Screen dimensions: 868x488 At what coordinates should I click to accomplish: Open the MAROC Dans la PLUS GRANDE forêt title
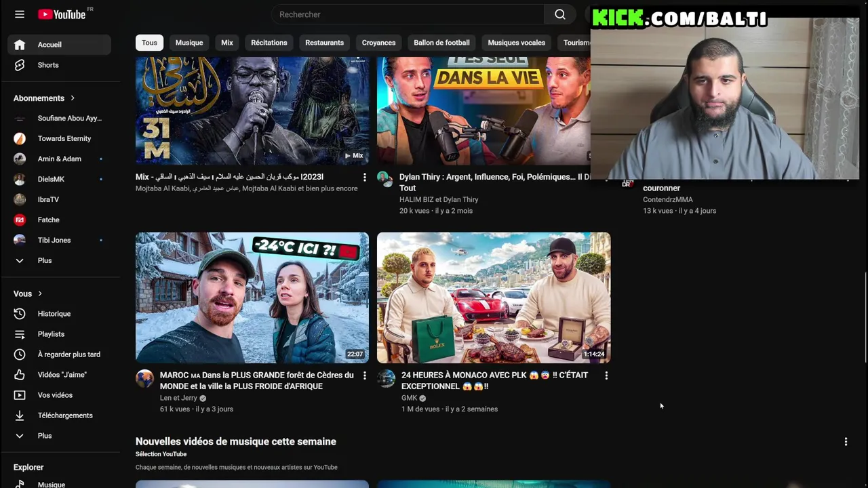pos(256,381)
